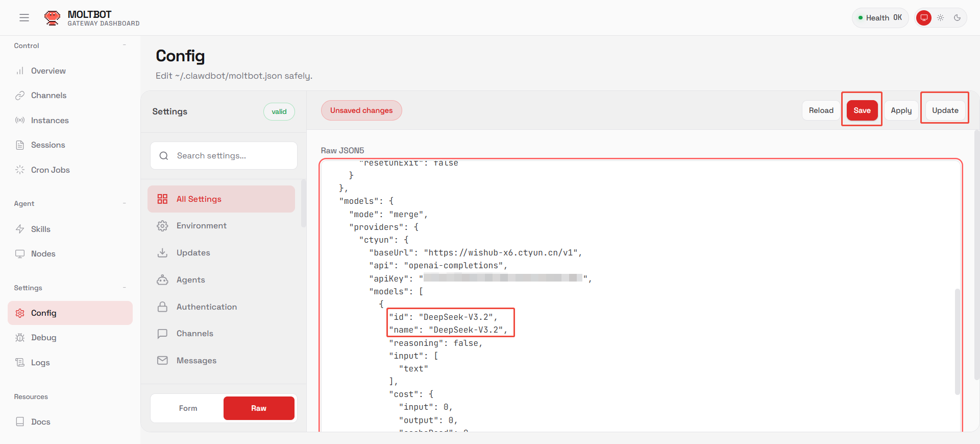Open Skills lightning icon item
This screenshot has height=444, width=980.
pyautogui.click(x=20, y=229)
